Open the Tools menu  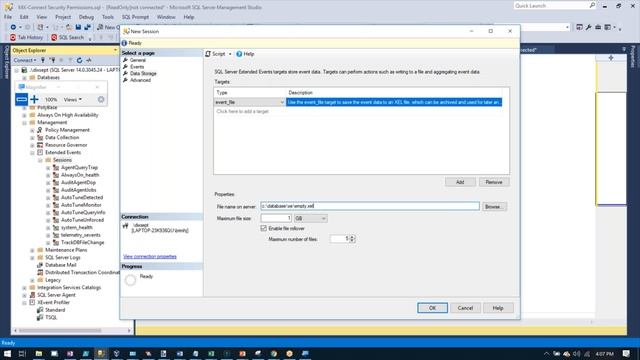[x=108, y=17]
